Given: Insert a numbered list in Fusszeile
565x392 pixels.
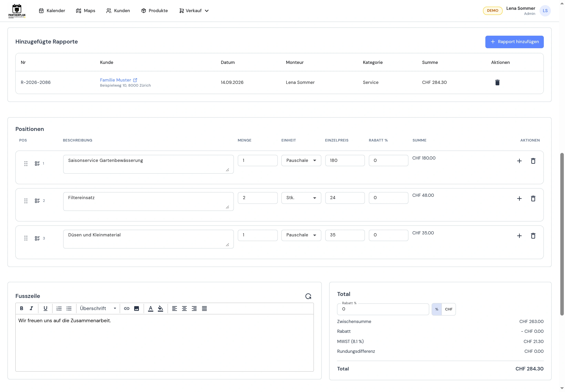Looking at the screenshot, I should (59, 309).
